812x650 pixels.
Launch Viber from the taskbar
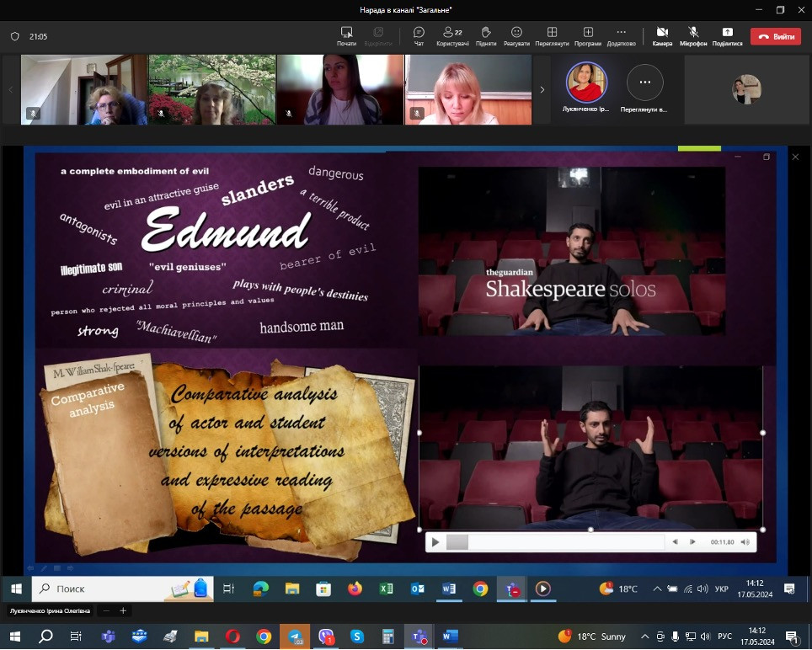[x=325, y=637]
